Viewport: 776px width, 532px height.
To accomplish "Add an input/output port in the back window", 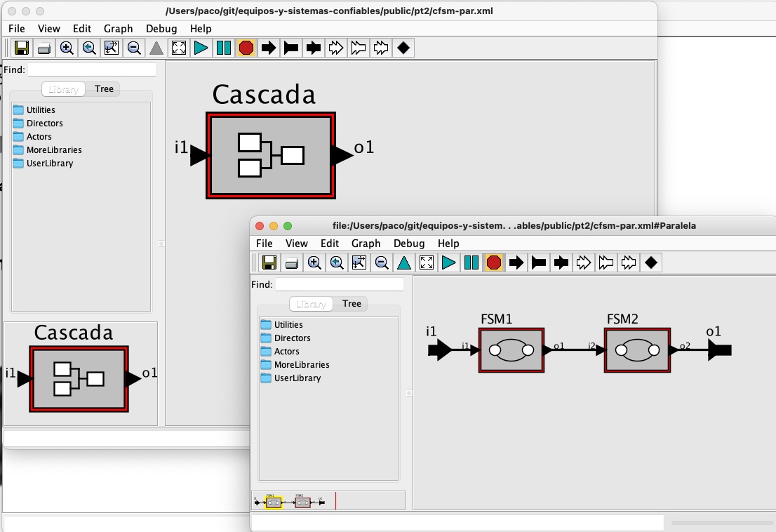I will (x=313, y=48).
